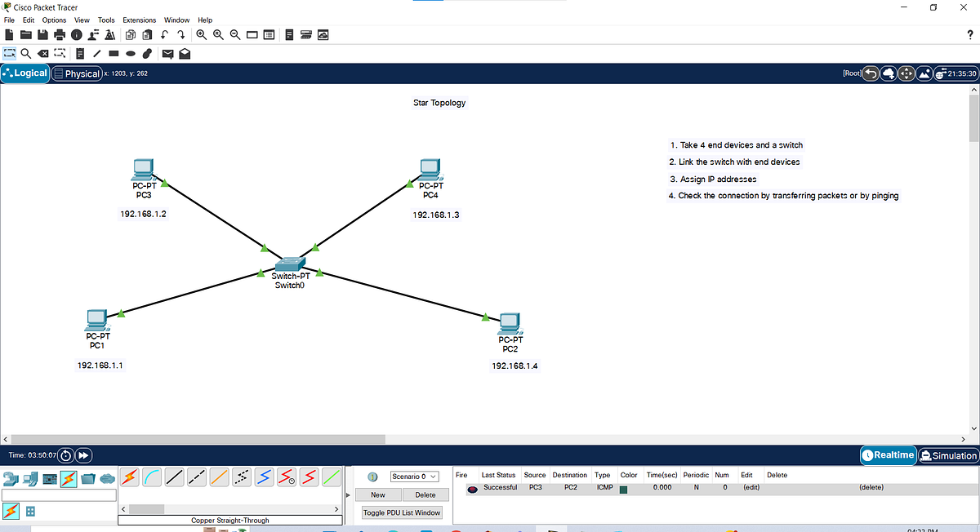Switch to Simulation mode
Viewport: 980px width, 532px height.
(947, 455)
